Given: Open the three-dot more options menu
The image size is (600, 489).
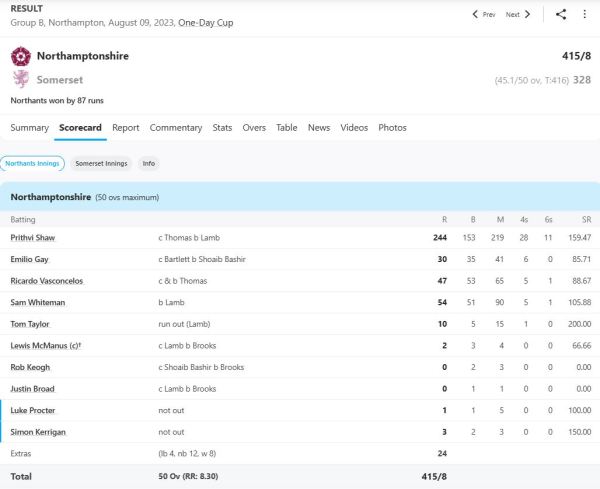Looking at the screenshot, I should point(586,14).
